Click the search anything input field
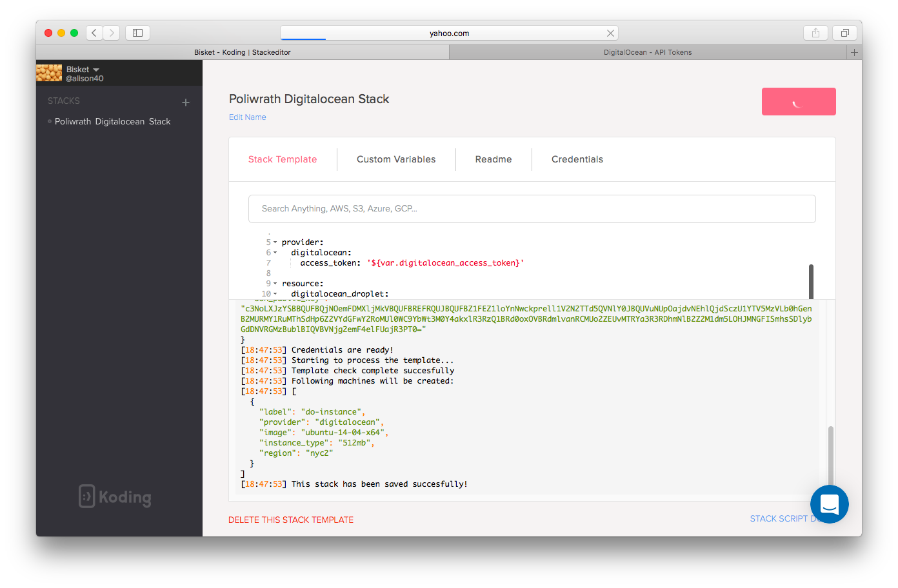 [532, 209]
